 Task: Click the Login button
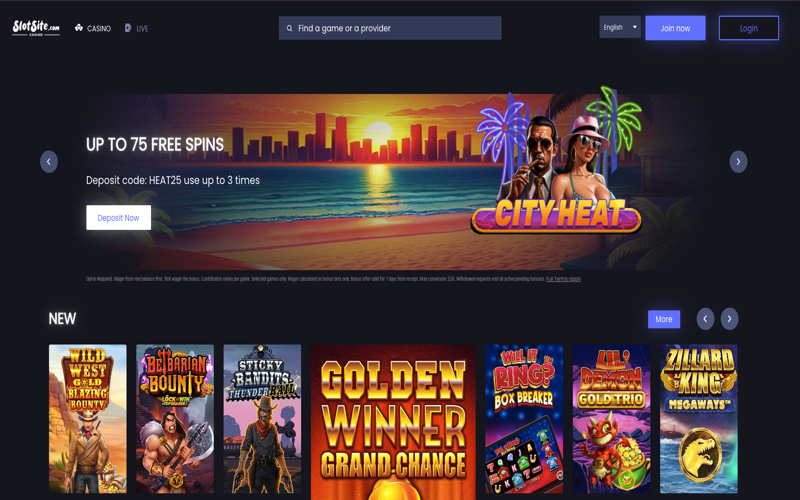coord(748,28)
